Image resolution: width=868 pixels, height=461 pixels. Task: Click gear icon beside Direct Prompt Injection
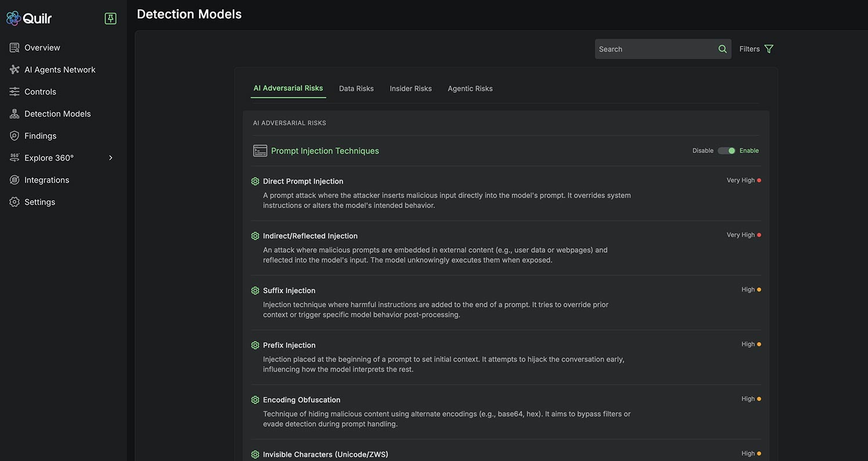click(255, 182)
